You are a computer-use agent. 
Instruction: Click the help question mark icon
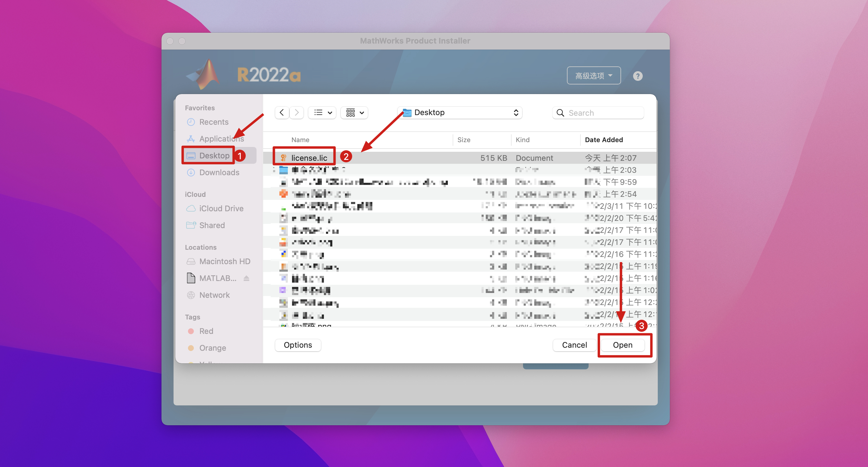pyautogui.click(x=637, y=76)
